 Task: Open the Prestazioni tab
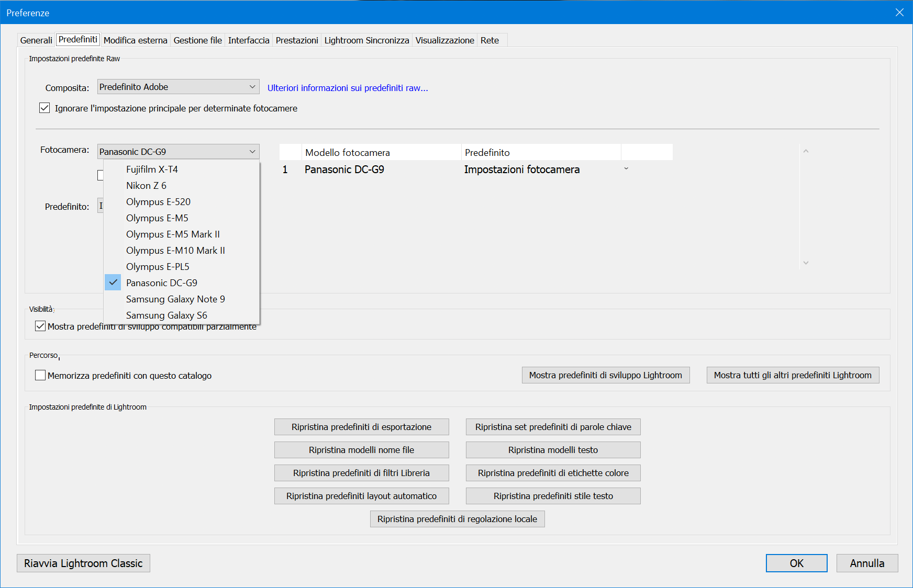297,40
